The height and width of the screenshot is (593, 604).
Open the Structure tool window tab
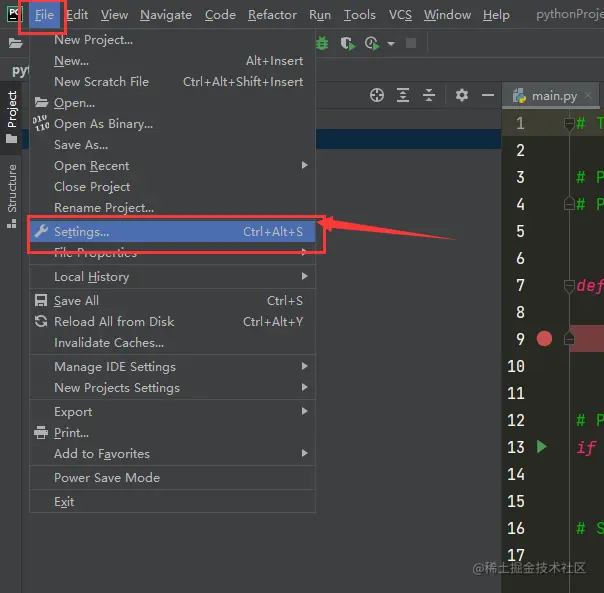12,195
